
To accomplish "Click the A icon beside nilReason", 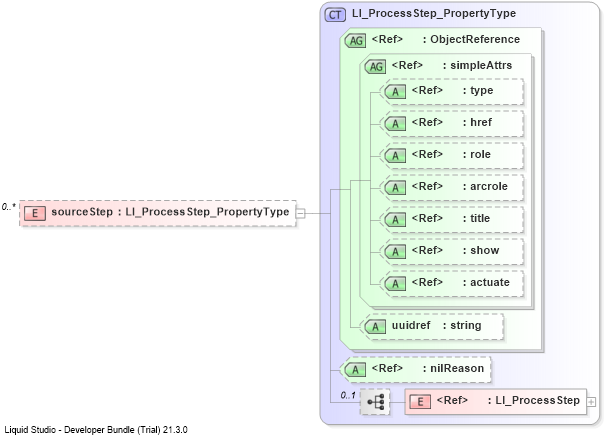I will point(355,370).
